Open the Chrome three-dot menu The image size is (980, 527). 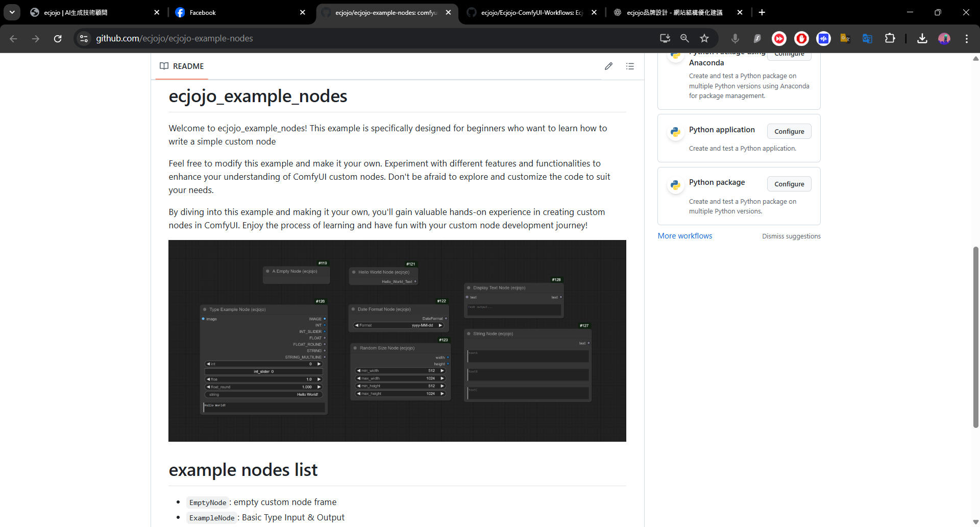[x=966, y=38]
